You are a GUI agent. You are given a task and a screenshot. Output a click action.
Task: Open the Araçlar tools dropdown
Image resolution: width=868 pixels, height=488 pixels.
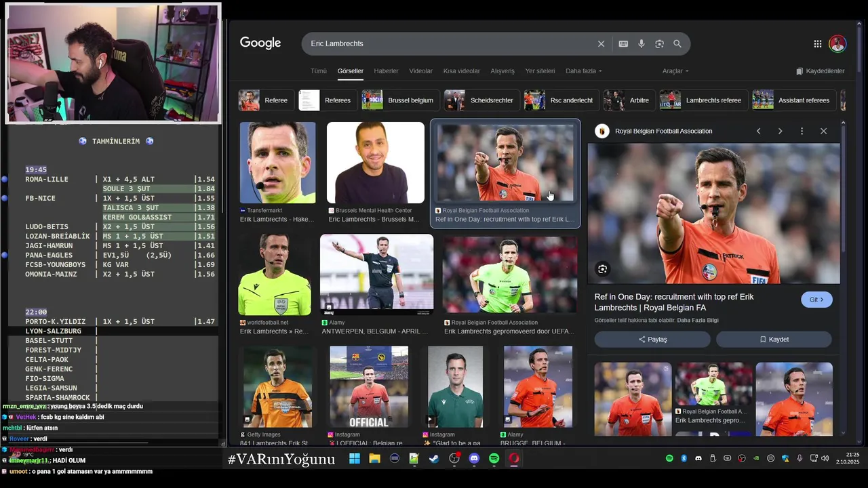pyautogui.click(x=675, y=71)
